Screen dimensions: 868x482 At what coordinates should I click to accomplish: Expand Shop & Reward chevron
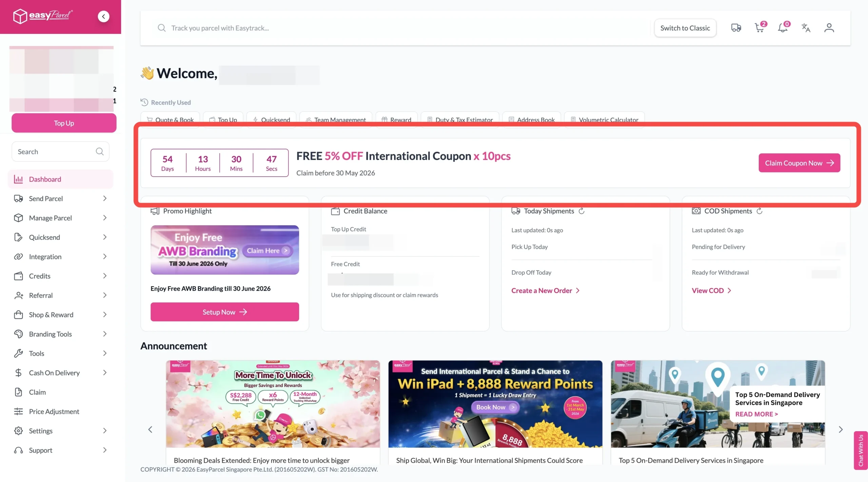[x=105, y=315]
